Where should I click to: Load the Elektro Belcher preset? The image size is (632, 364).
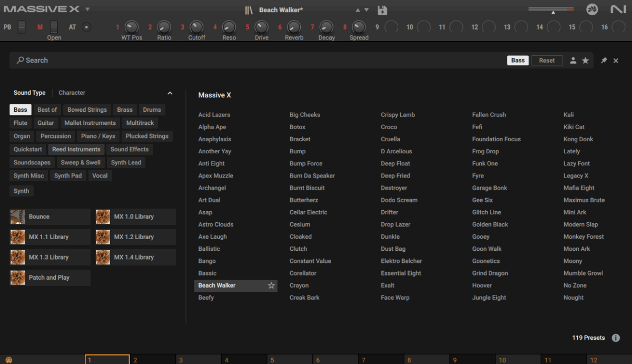(x=401, y=261)
